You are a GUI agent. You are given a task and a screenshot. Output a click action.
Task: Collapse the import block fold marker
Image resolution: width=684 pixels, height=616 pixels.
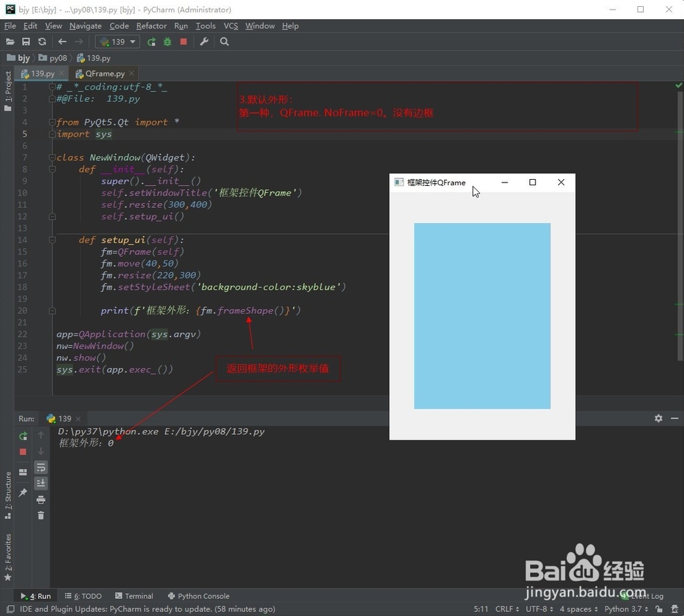click(x=52, y=122)
